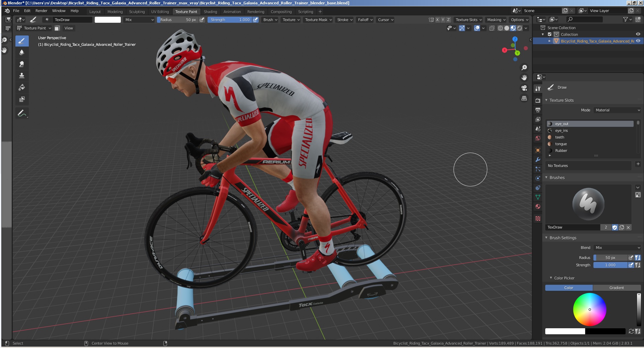The image size is (644, 348).
Task: Open the File menu
Action: [x=16, y=11]
